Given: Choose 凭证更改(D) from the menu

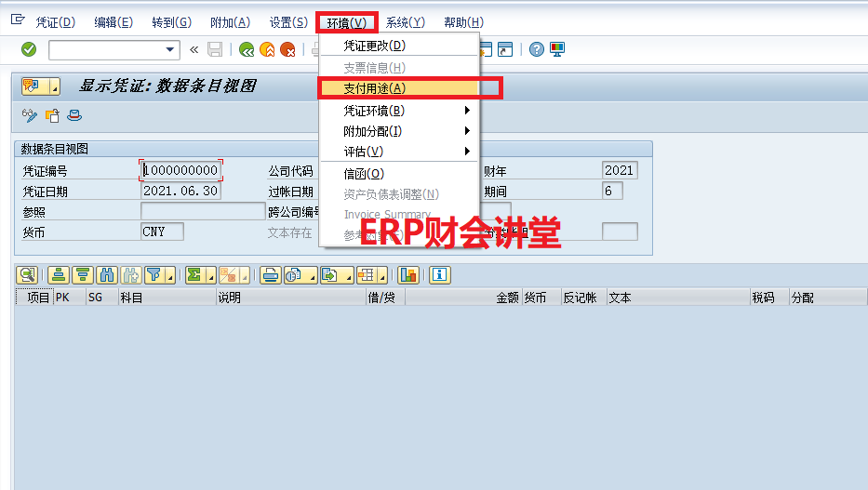Looking at the screenshot, I should coord(398,46).
